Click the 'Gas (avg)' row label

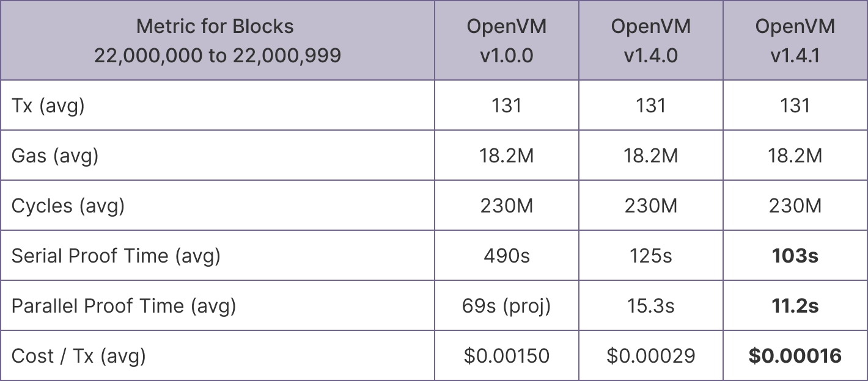tap(55, 156)
